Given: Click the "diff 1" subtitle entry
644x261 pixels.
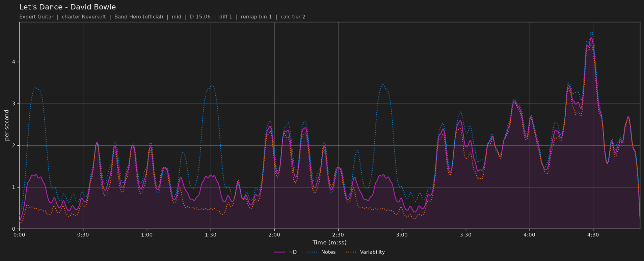Looking at the screenshot, I should point(226,17).
